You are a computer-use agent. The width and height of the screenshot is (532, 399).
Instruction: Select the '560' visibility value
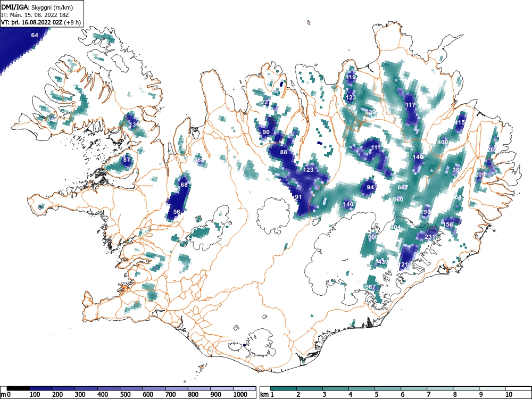(x=398, y=199)
